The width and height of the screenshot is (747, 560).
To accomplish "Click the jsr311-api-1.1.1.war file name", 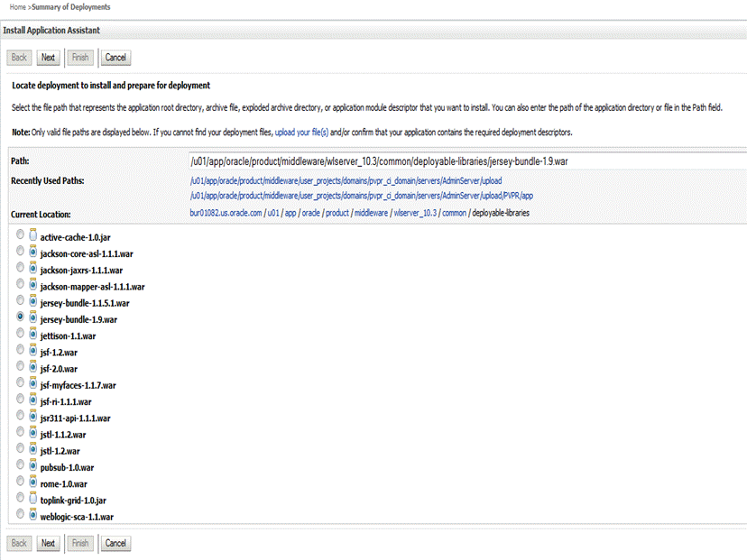I will [75, 418].
